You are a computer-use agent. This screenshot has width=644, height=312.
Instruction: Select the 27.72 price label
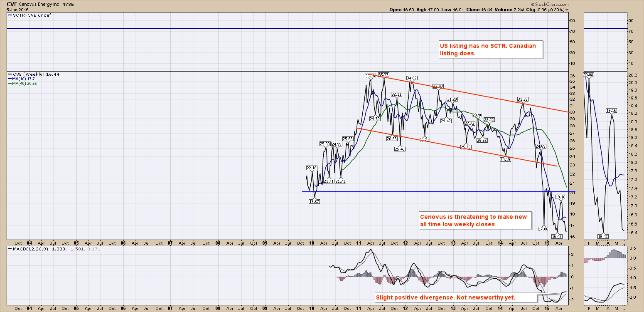point(470,124)
